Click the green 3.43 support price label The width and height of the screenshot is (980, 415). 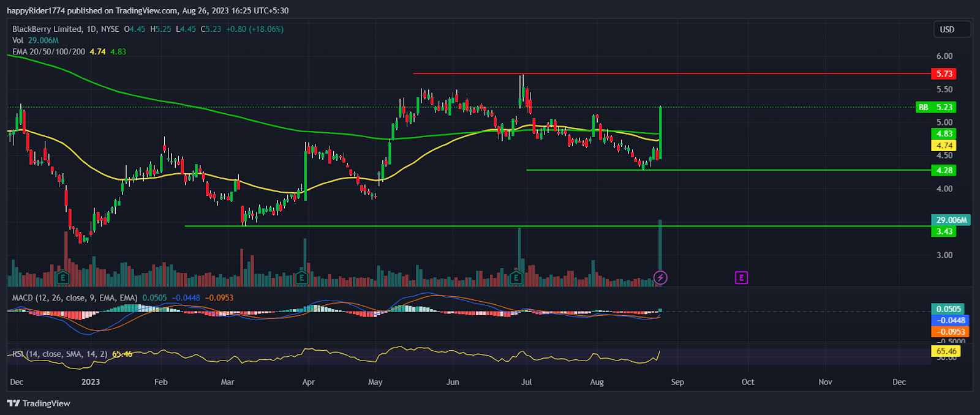pyautogui.click(x=944, y=231)
